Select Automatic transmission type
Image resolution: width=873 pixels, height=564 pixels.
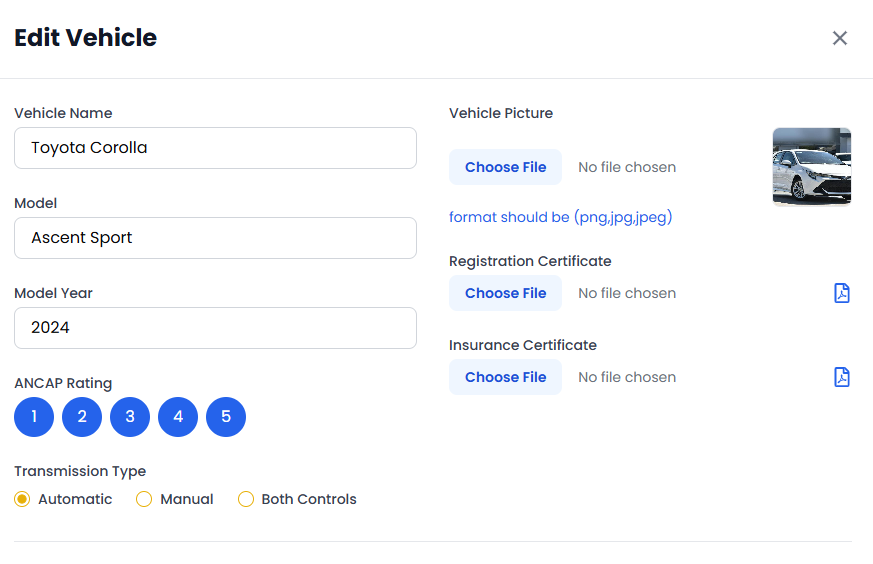point(22,499)
